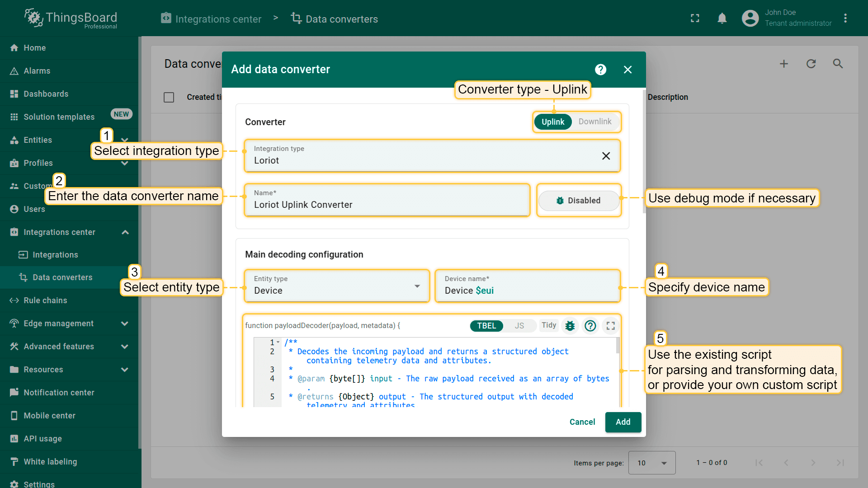The image size is (868, 488).
Task: Open notifications bell icon
Action: tap(722, 19)
